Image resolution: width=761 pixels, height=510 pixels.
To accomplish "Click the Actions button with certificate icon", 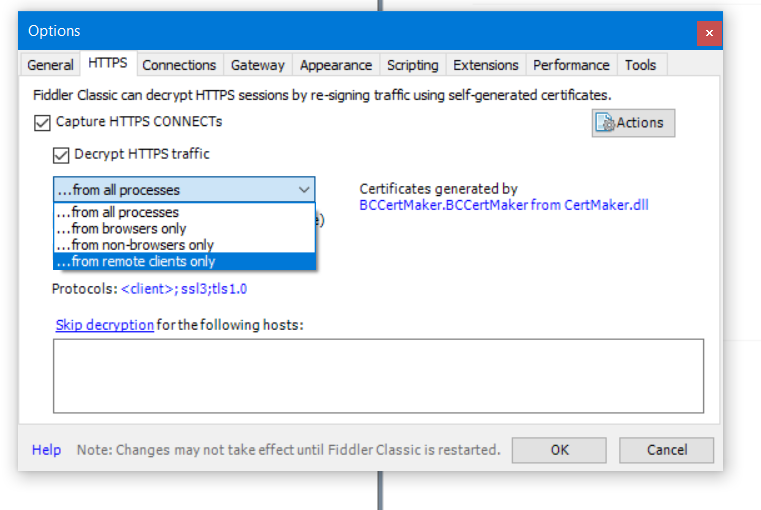I will 634,123.
